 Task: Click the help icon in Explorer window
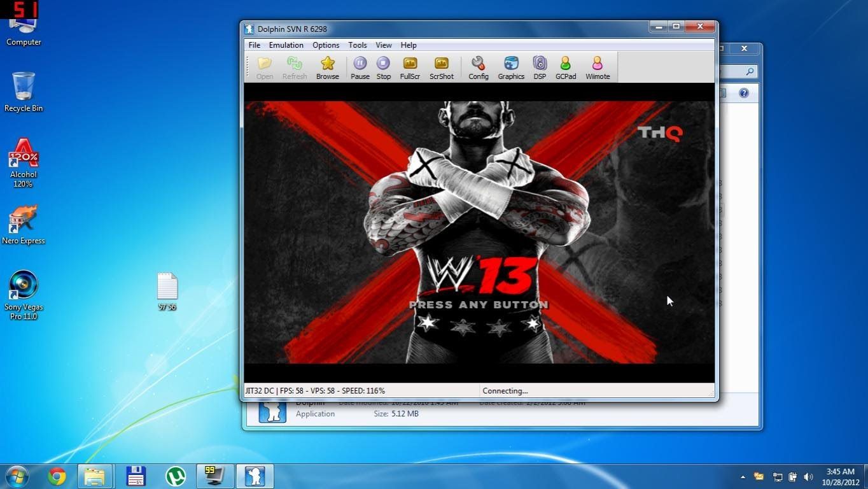coord(744,93)
